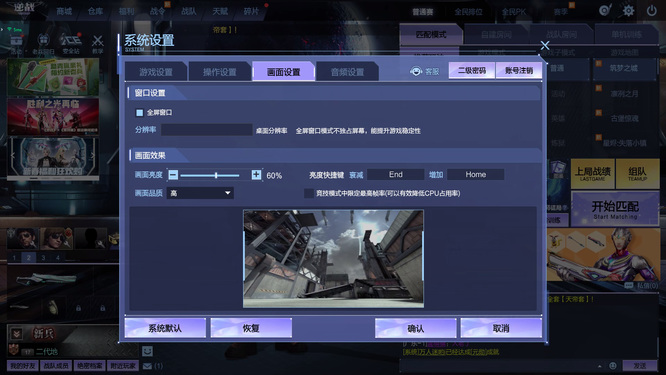The width and height of the screenshot is (666, 375).
Task: Click the minus icon for 画面亮度
Action: [x=173, y=175]
